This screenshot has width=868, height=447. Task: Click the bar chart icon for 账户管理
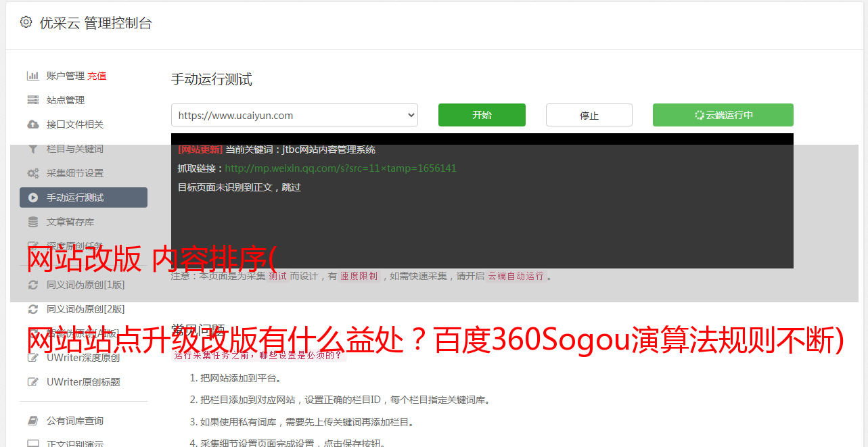point(32,76)
